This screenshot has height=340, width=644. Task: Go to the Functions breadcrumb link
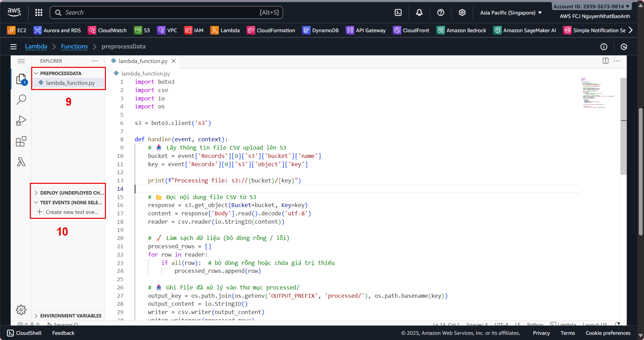[74, 46]
